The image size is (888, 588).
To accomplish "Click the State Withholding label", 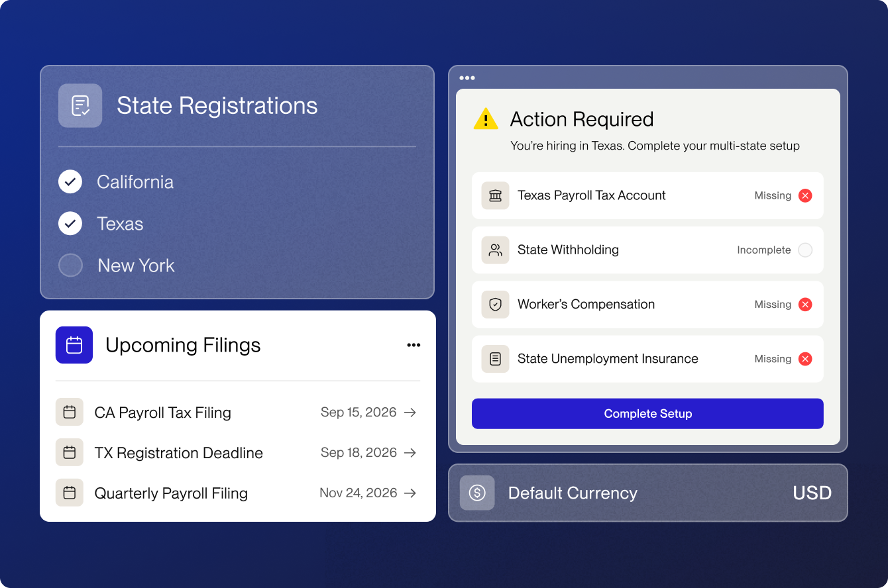I will point(568,250).
